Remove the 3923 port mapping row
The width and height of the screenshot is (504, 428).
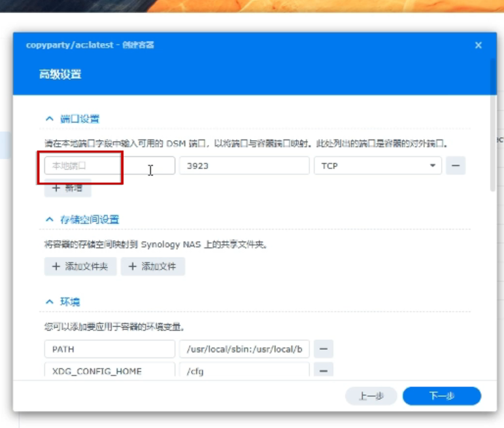455,166
